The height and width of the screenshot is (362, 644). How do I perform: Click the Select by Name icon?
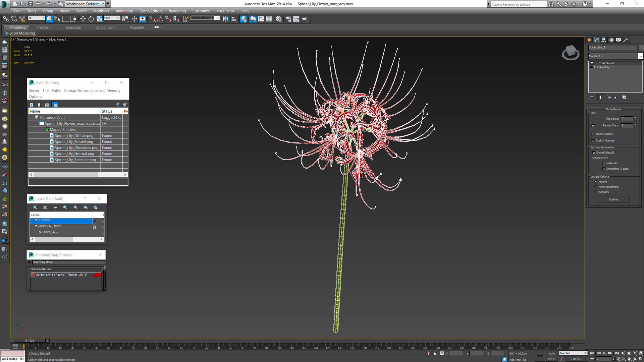pos(57,19)
